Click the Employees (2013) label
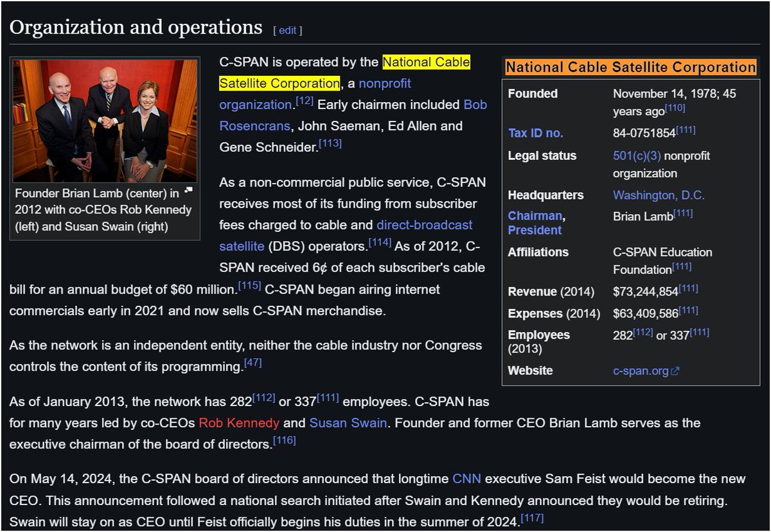Viewport: 771px width, 532px height. click(x=538, y=342)
